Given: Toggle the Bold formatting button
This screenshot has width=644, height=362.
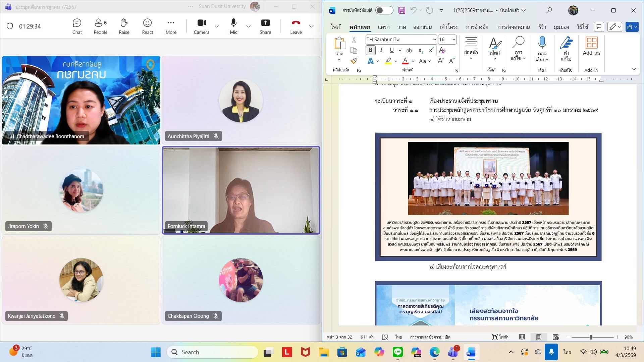Looking at the screenshot, I should (x=371, y=50).
